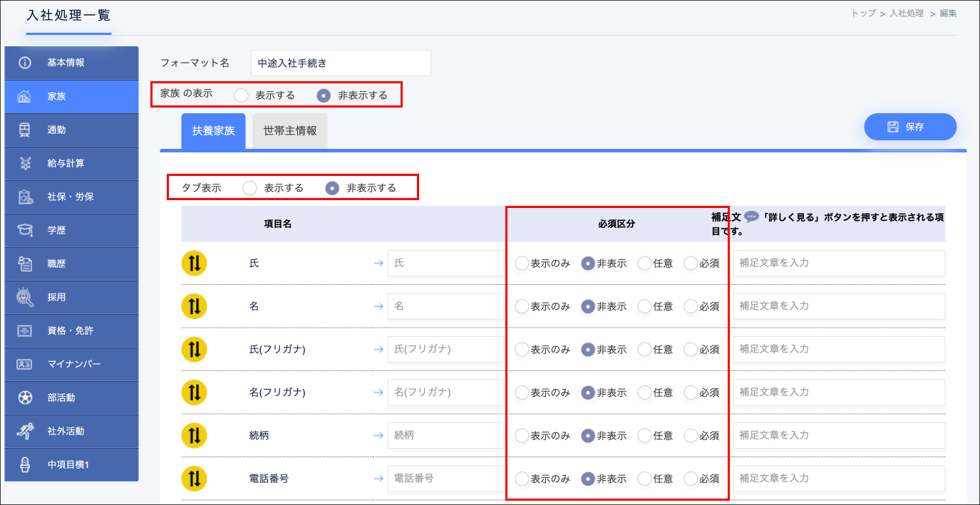
Task: Select 表示する for 家族の表示
Action: pos(242,95)
